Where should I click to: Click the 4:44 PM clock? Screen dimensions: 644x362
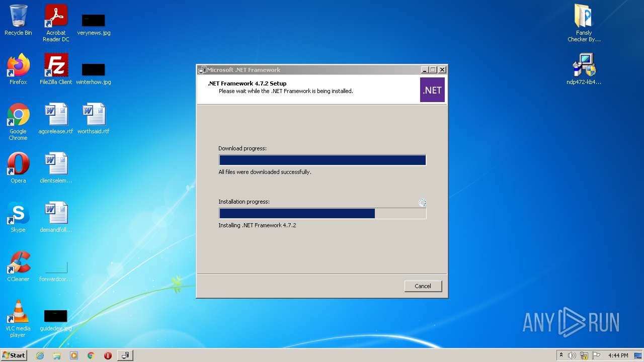(x=618, y=355)
